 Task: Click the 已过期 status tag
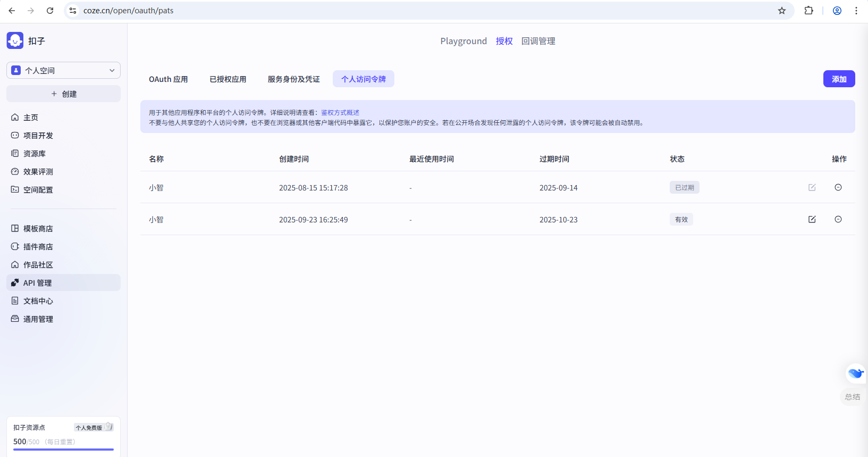(x=685, y=187)
